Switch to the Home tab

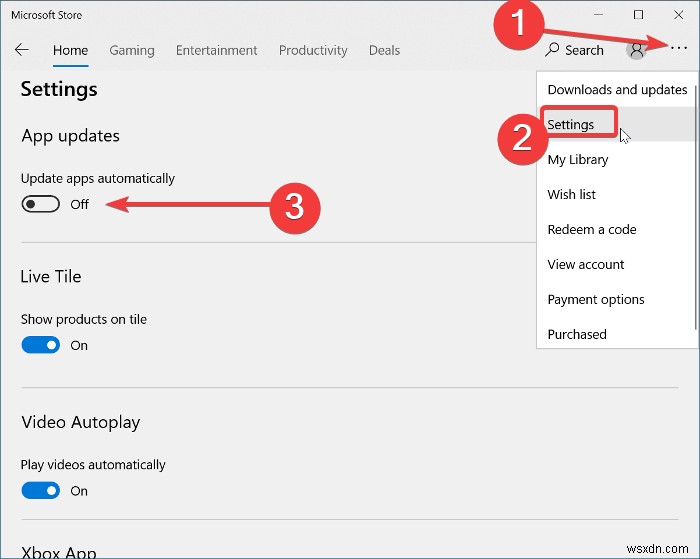click(x=71, y=50)
